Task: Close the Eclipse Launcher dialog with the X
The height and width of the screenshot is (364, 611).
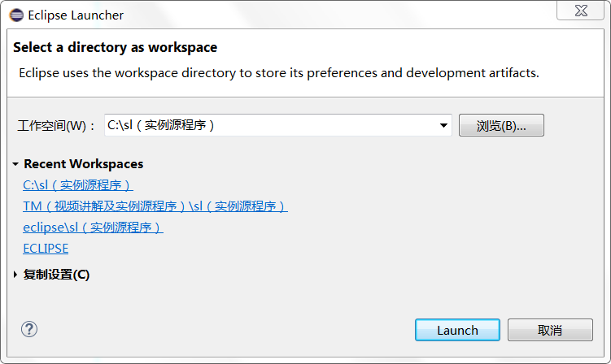Action: point(581,11)
